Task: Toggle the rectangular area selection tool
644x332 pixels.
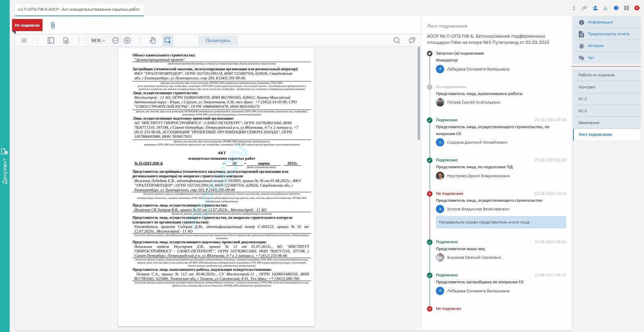Action: [168, 40]
